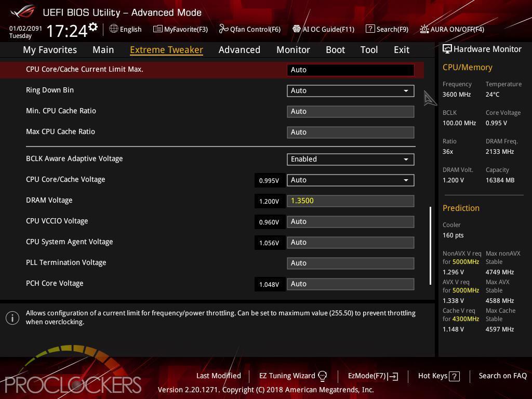Click the EzMode exit arrow icon

coord(394,376)
